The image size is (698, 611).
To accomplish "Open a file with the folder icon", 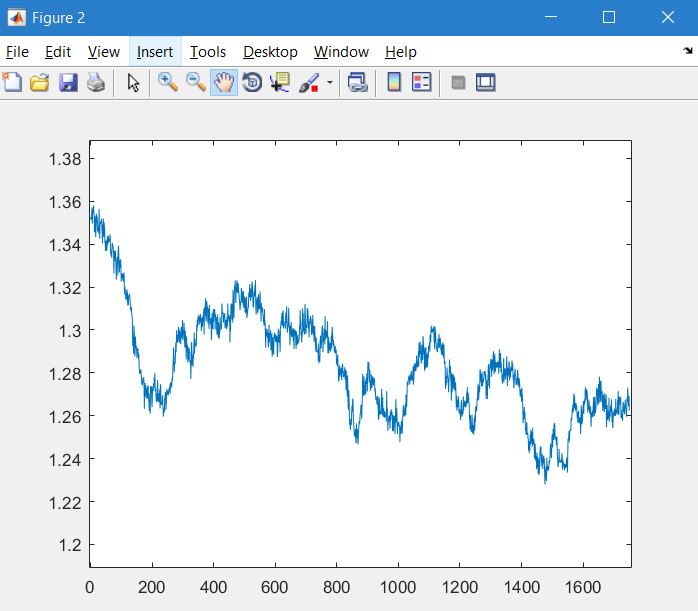I will point(40,82).
